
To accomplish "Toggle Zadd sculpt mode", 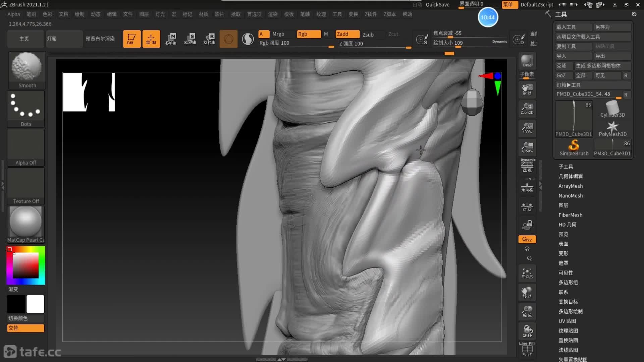I will click(347, 34).
